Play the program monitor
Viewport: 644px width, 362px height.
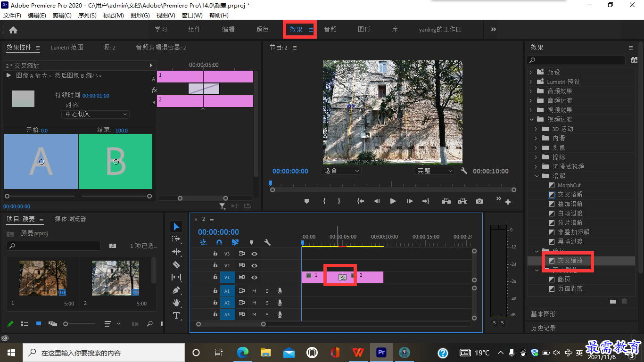point(393,201)
